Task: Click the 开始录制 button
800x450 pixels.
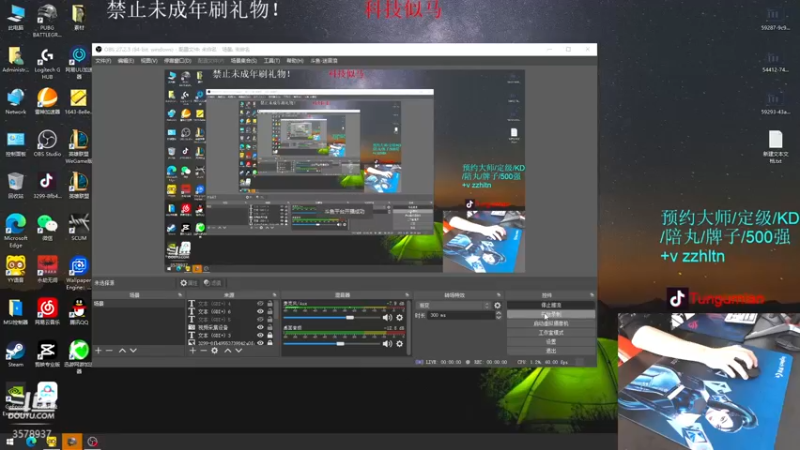Action: coord(551,314)
